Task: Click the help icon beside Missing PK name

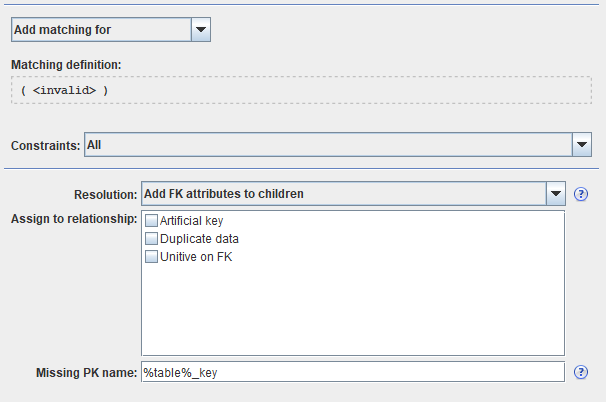Action: tap(580, 372)
